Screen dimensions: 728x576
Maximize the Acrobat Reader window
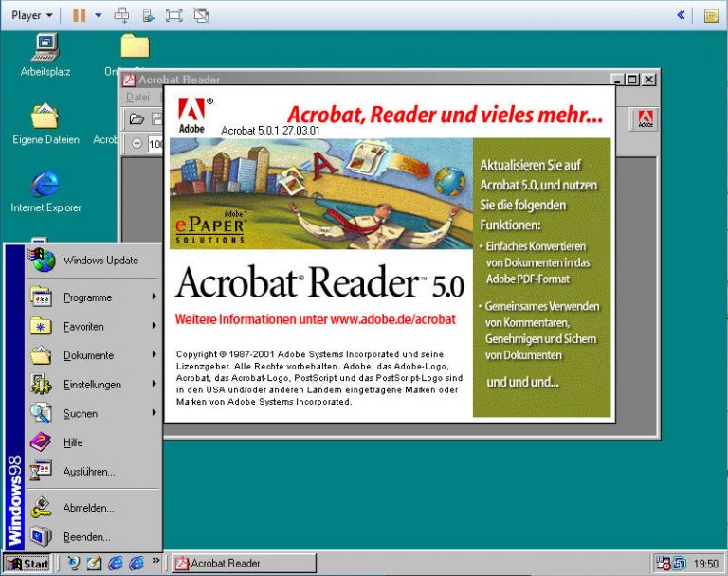click(632, 80)
